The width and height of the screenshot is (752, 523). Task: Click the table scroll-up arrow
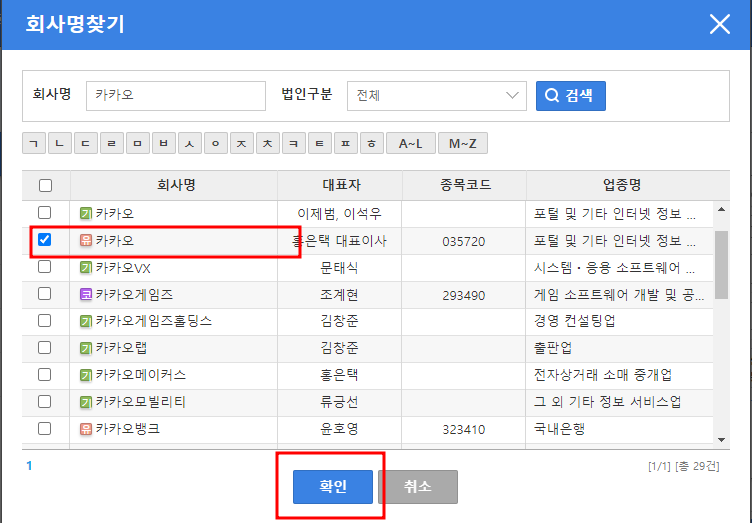(x=721, y=209)
